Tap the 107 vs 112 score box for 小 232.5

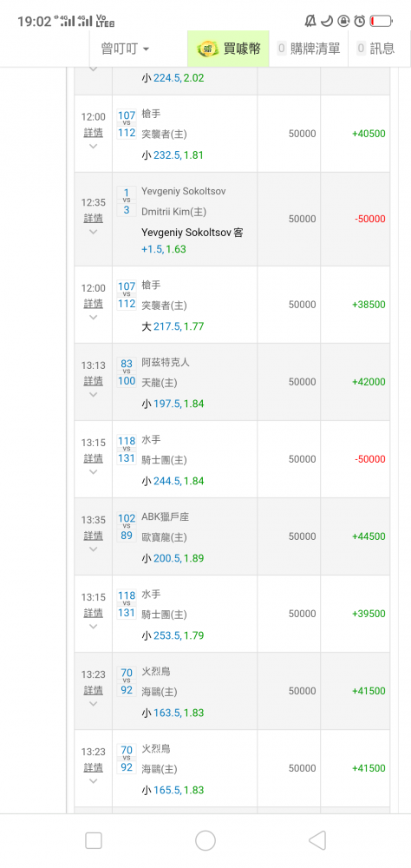click(127, 124)
